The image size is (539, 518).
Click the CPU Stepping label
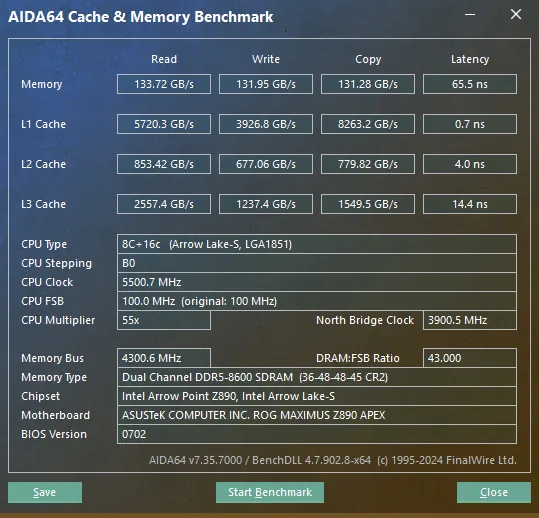(56, 264)
